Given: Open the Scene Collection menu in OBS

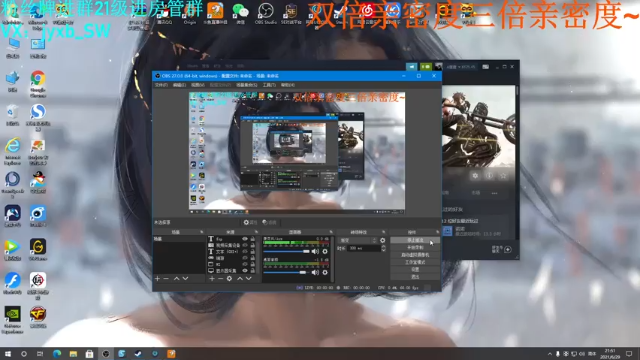Looking at the screenshot, I should point(247,85).
